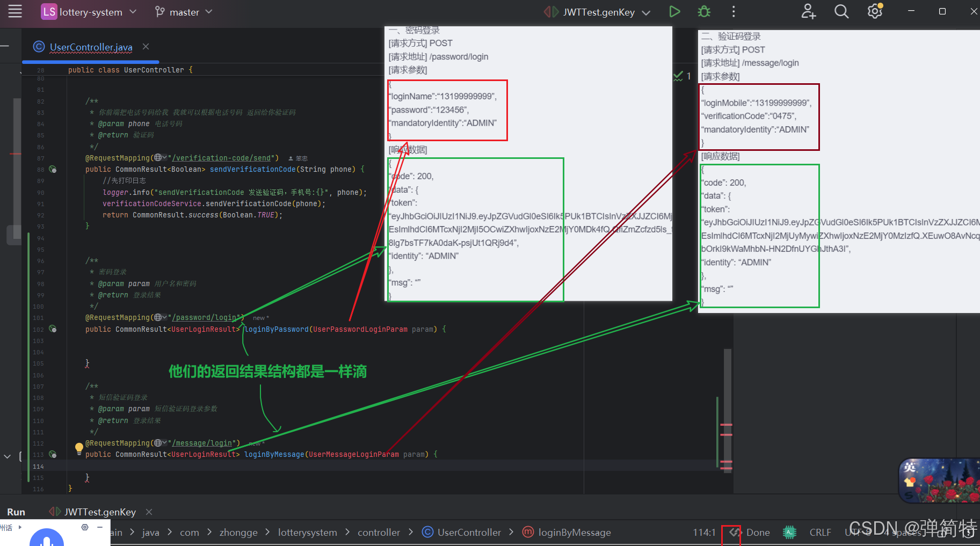The image size is (980, 546).
Task: Click the green chip plugin status icon
Action: pyautogui.click(x=789, y=532)
